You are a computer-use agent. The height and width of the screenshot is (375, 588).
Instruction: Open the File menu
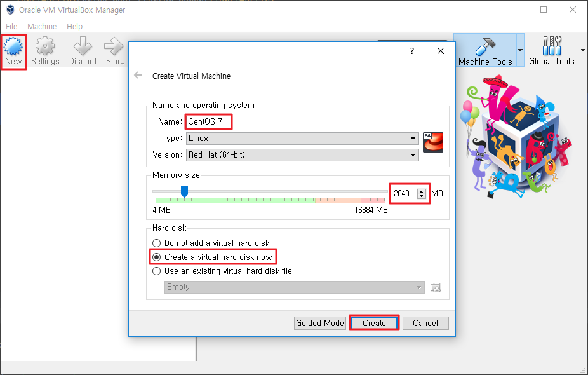(11, 26)
